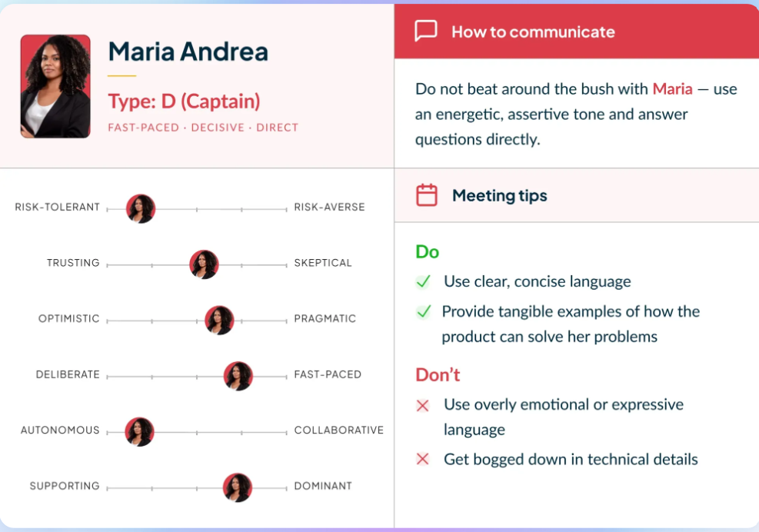Click the Type: D (Captain) label
Viewport: 759px width, 532px height.
point(184,101)
